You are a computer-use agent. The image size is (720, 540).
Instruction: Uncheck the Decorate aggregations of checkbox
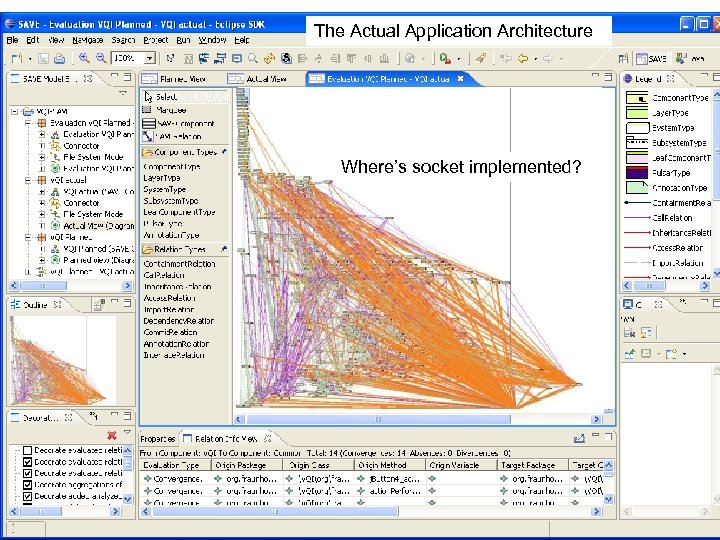click(x=28, y=484)
